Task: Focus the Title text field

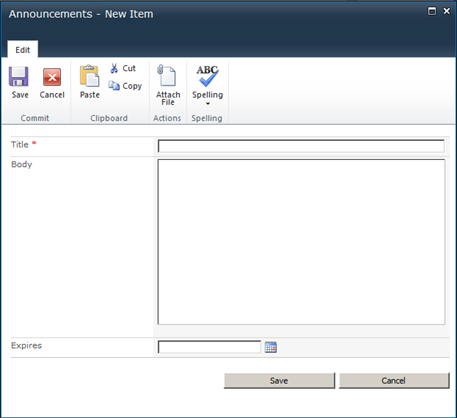Action: [301, 146]
